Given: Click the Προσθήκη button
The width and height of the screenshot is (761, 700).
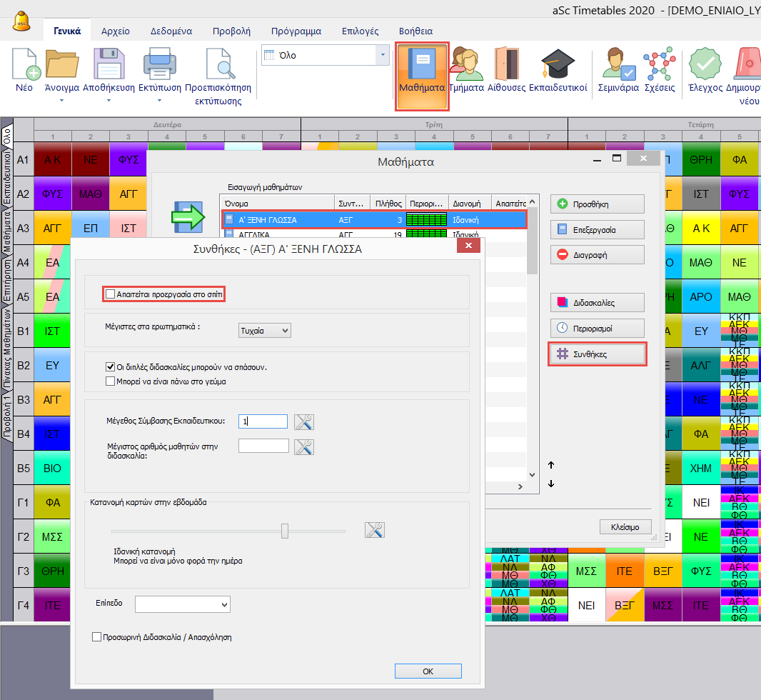Looking at the screenshot, I should coord(597,204).
